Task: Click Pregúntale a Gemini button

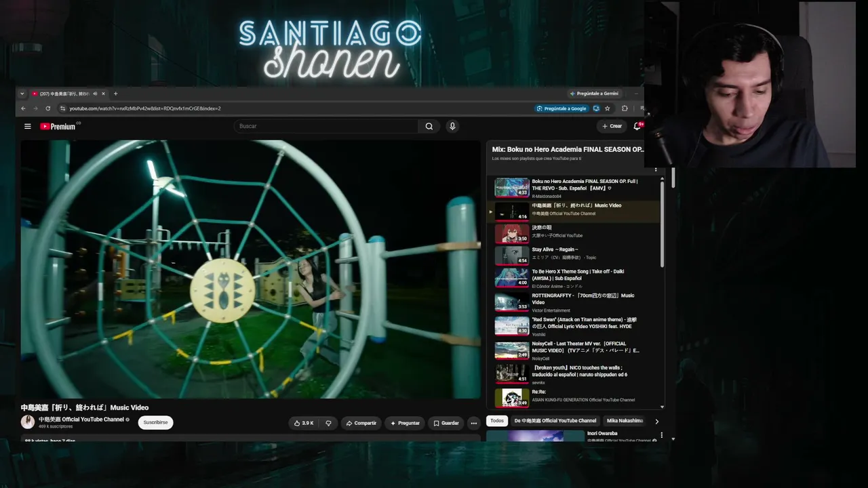Action: click(594, 94)
